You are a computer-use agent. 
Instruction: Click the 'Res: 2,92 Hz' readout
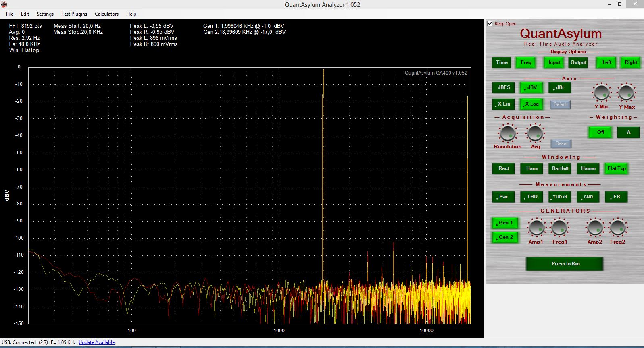24,38
